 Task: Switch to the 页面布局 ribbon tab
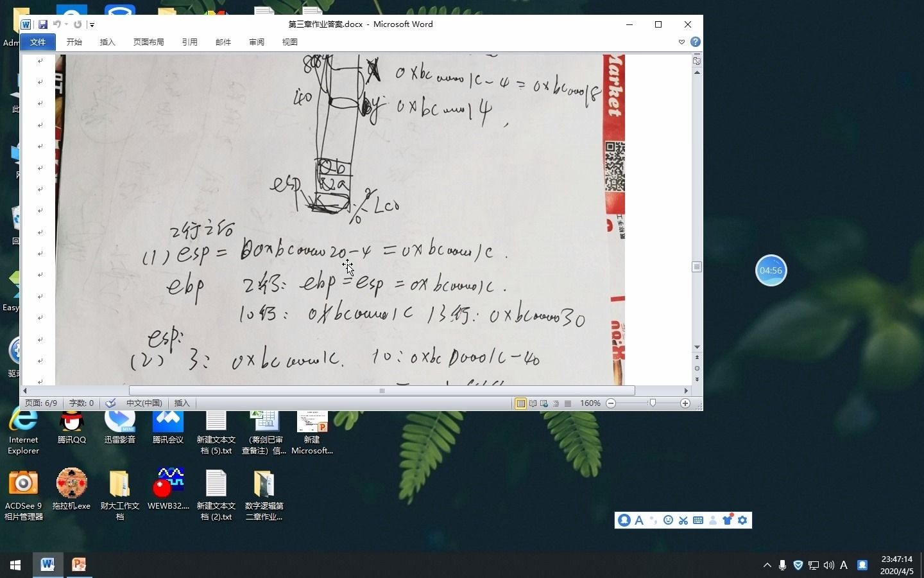[149, 42]
